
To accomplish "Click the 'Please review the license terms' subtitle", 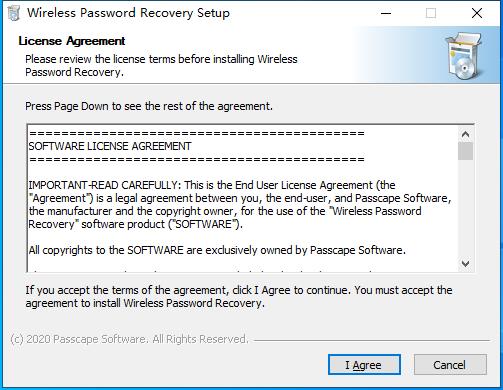I will [x=161, y=66].
